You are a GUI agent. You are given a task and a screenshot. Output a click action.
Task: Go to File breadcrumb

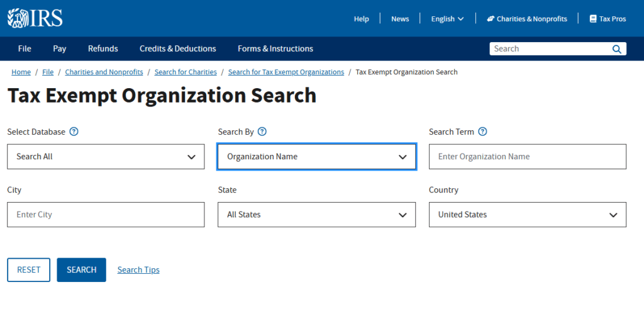48,72
